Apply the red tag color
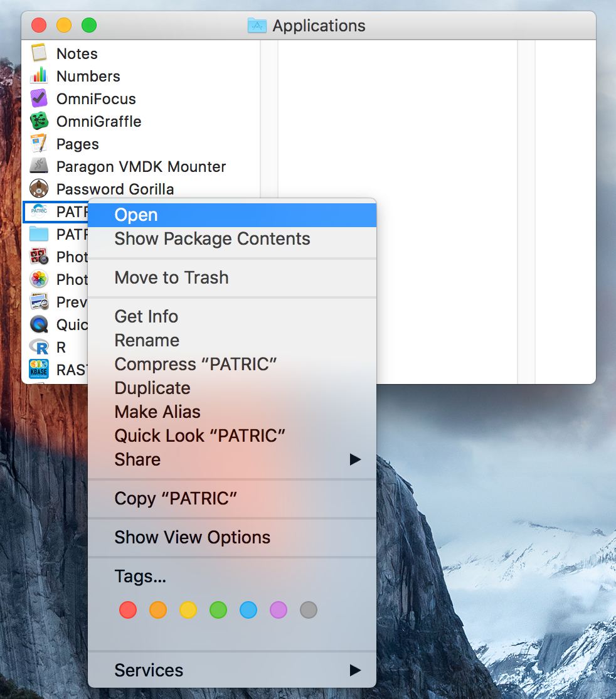Screen dimensions: 616x699 coord(128,610)
